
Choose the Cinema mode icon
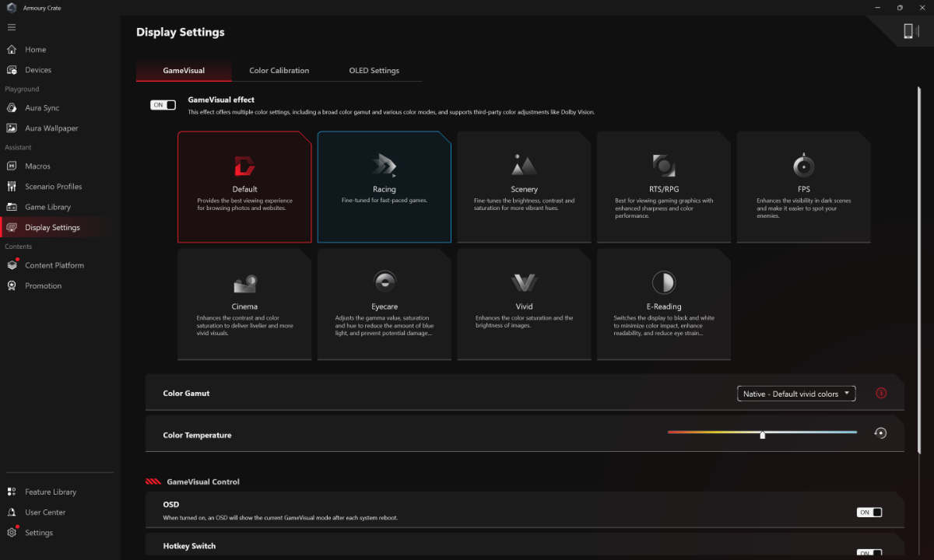pos(244,283)
